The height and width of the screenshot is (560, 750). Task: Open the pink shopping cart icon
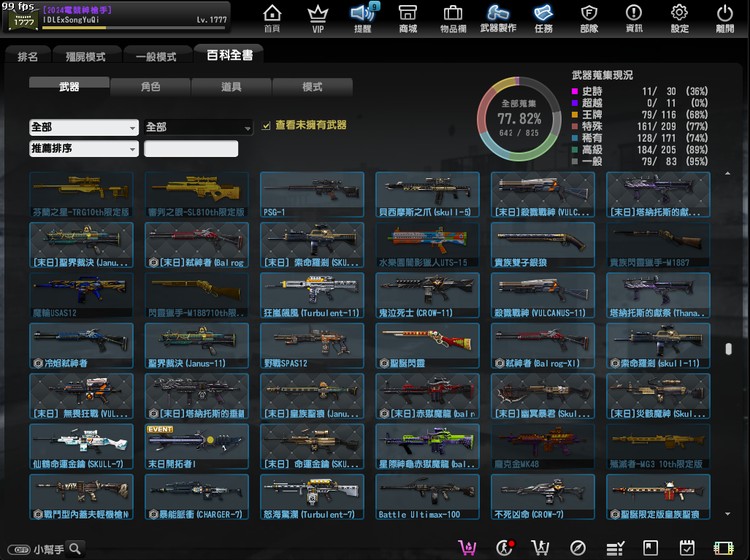pyautogui.click(x=467, y=548)
